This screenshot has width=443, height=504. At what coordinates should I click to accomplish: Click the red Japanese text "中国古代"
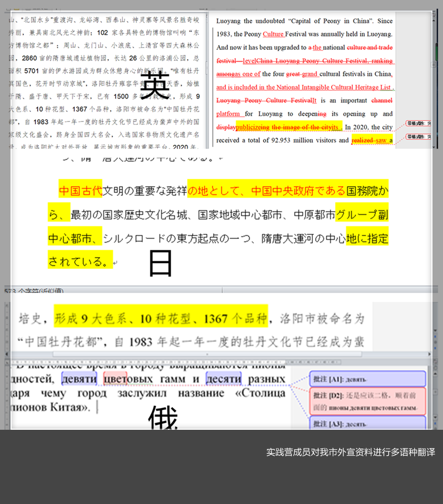click(80, 191)
